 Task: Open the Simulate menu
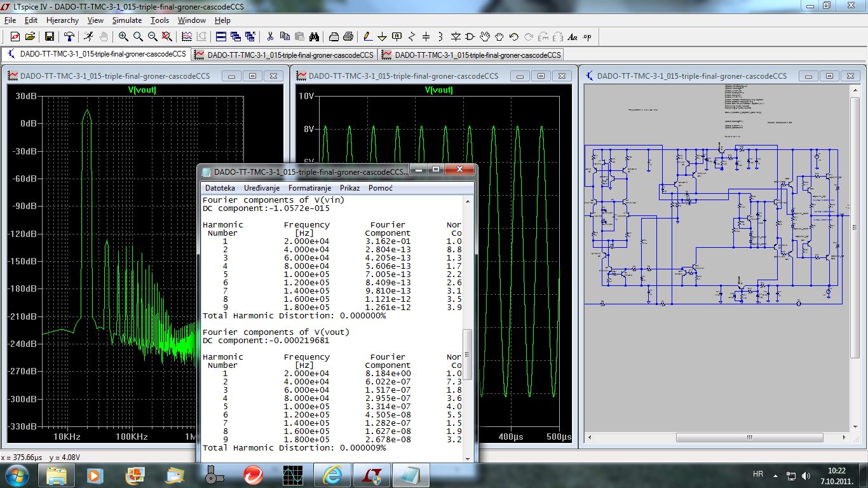pos(127,20)
